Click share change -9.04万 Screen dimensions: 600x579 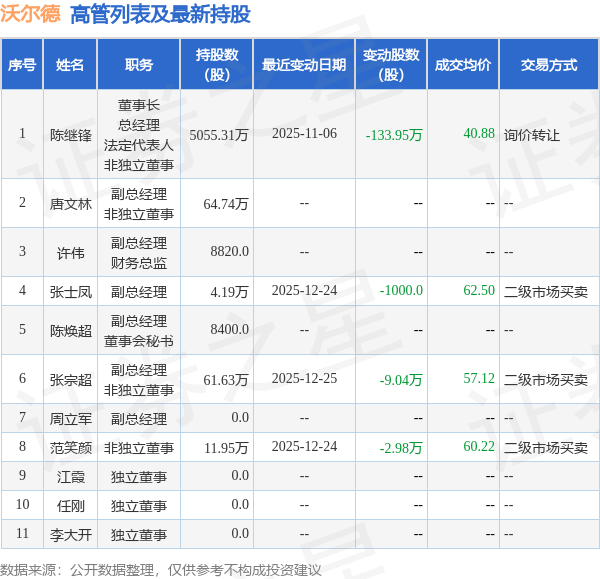[401, 380]
